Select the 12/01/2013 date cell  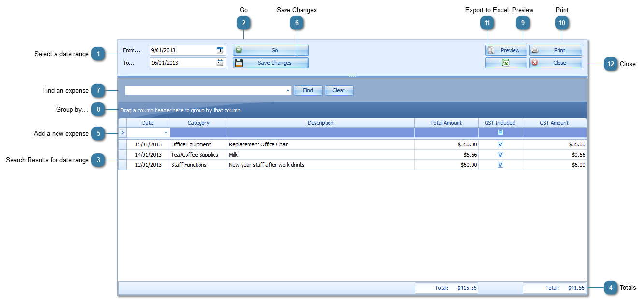coord(148,165)
